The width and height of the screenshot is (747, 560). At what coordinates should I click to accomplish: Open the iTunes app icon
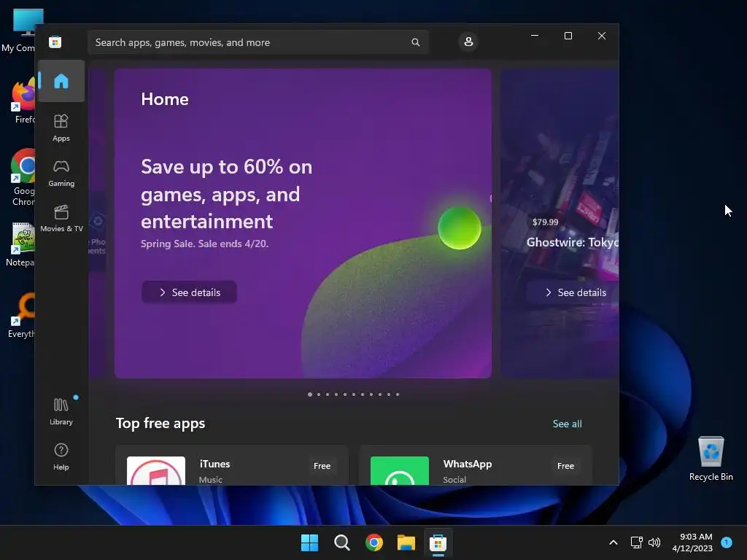(x=156, y=470)
